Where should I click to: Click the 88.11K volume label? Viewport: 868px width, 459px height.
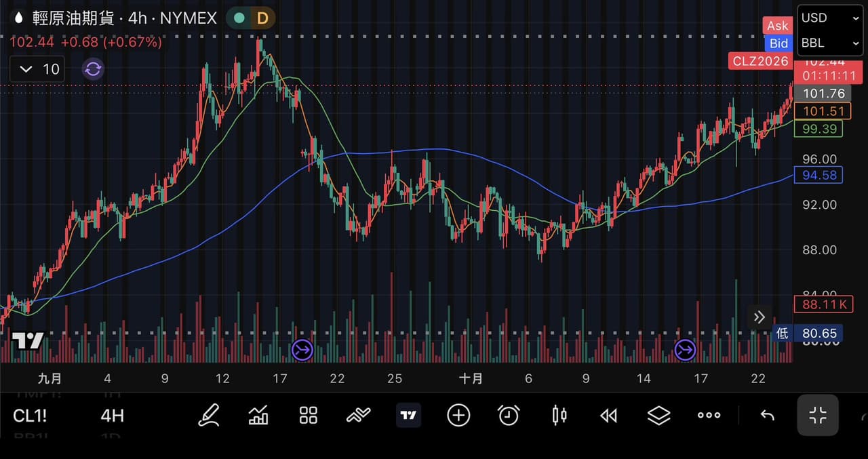823,304
